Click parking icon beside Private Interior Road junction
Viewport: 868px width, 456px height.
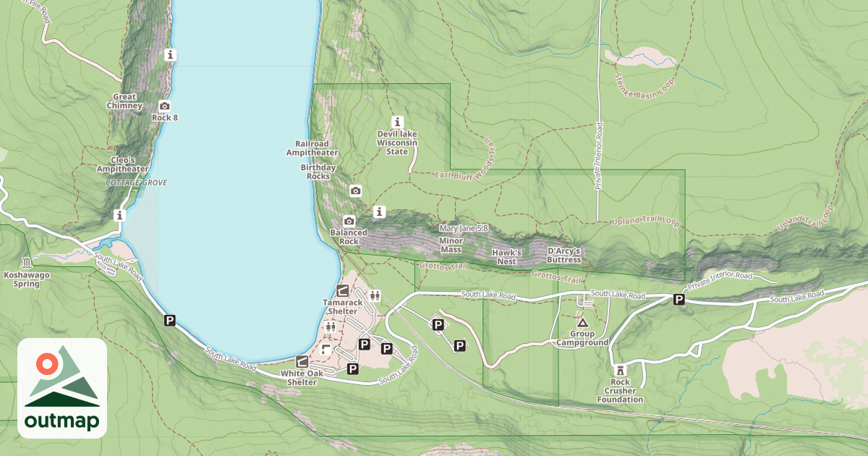click(679, 300)
